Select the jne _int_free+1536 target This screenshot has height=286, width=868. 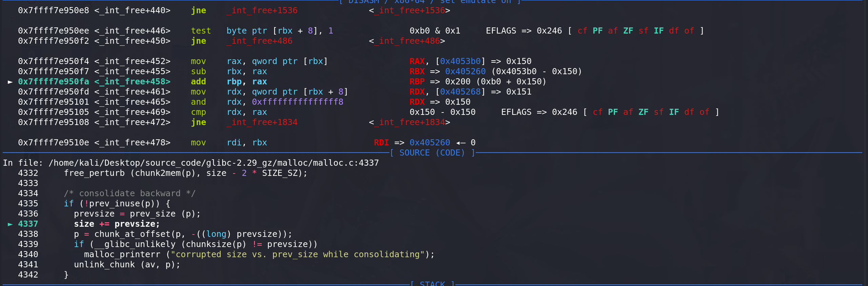tap(262, 11)
